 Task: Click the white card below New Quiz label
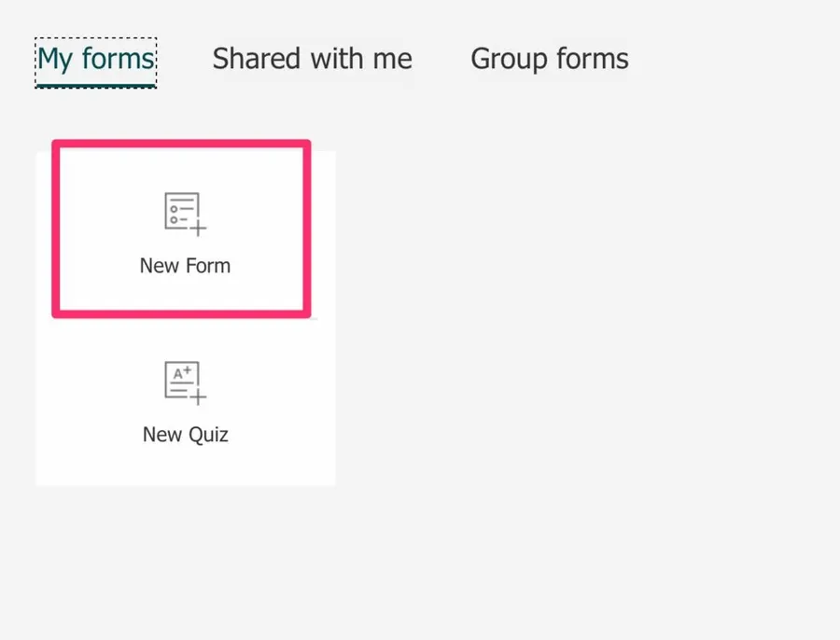click(x=185, y=466)
